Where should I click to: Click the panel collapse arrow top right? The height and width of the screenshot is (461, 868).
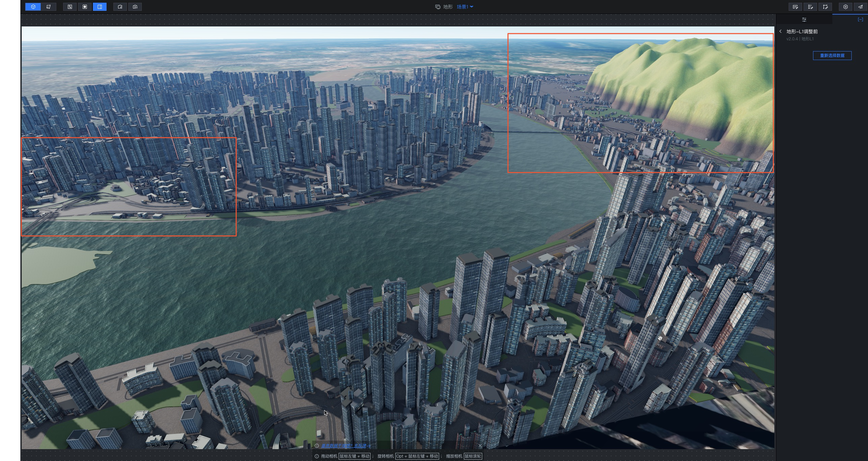pyautogui.click(x=861, y=20)
